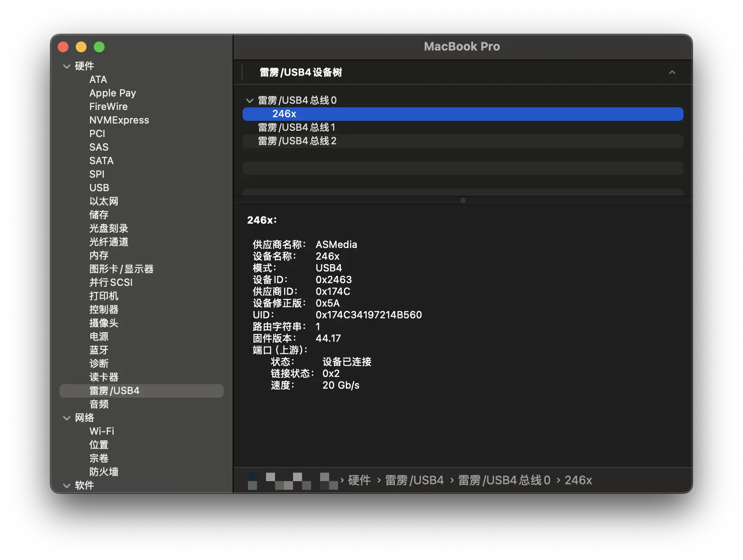Open the Wi-Fi network section

[x=101, y=431]
